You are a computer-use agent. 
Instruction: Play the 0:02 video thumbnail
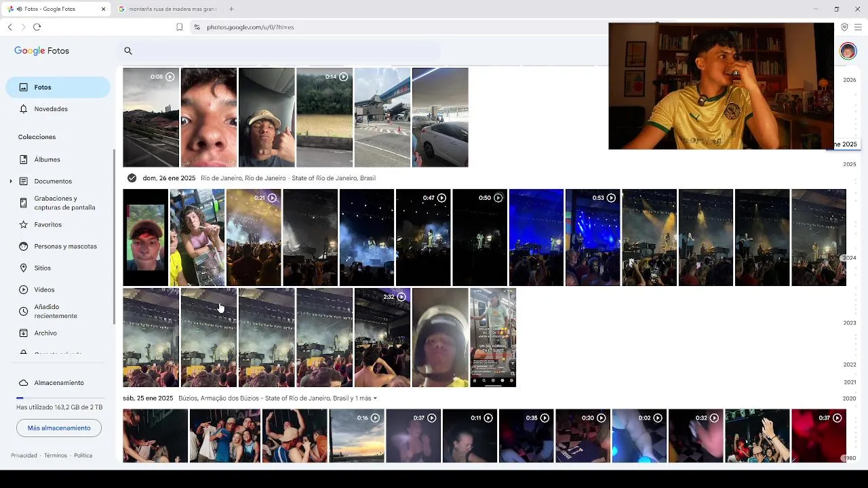coord(639,436)
